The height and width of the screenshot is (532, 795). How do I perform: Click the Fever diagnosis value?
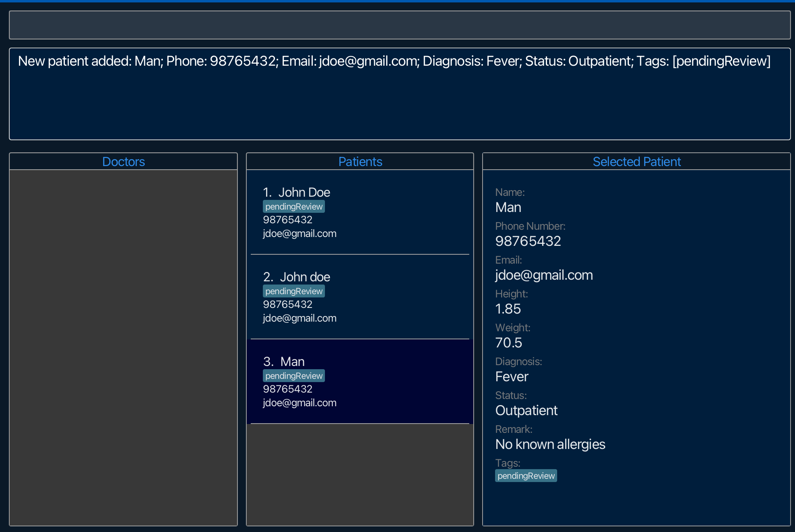coord(512,376)
